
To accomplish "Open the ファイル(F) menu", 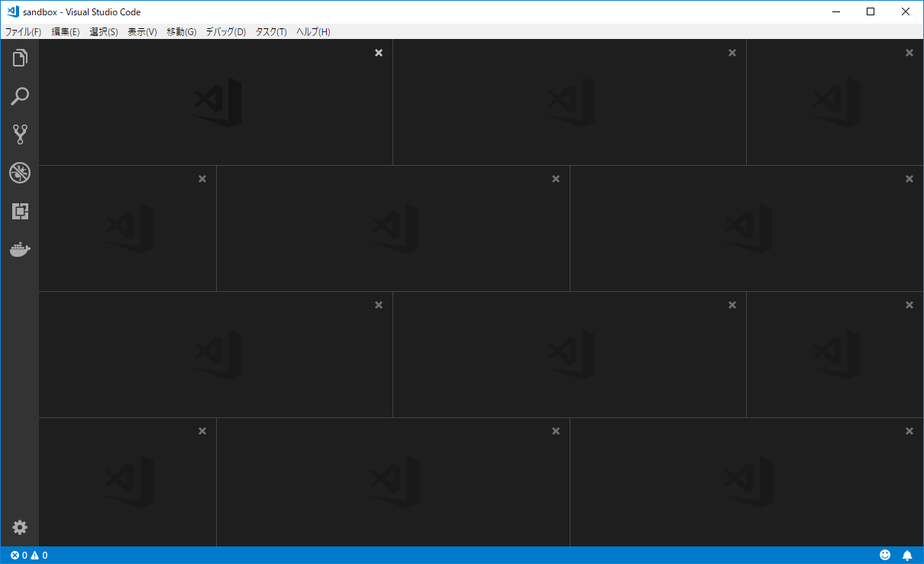I will coord(24,31).
